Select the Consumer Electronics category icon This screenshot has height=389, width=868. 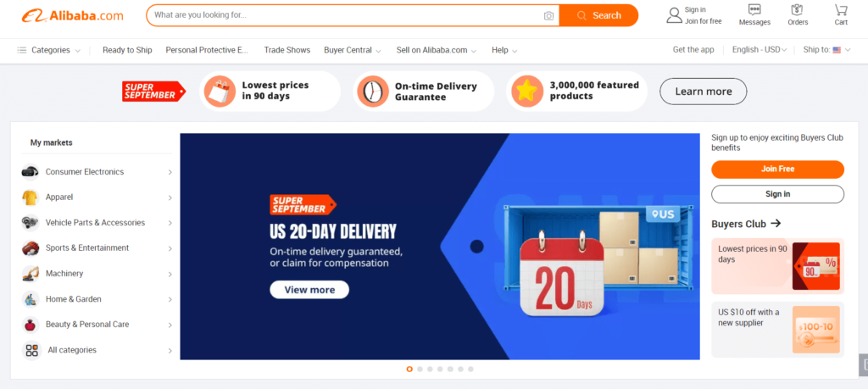click(30, 171)
